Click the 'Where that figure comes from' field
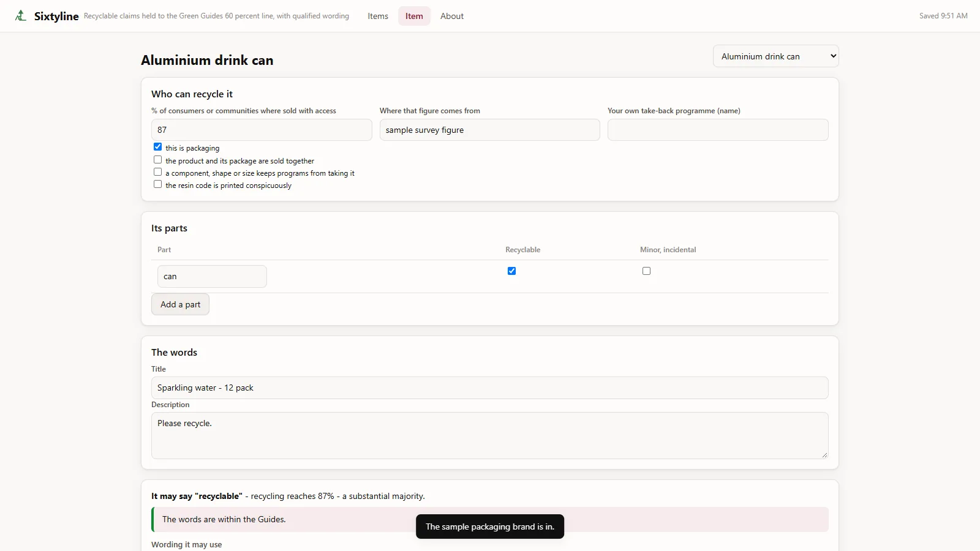980x551 pixels. (x=490, y=130)
